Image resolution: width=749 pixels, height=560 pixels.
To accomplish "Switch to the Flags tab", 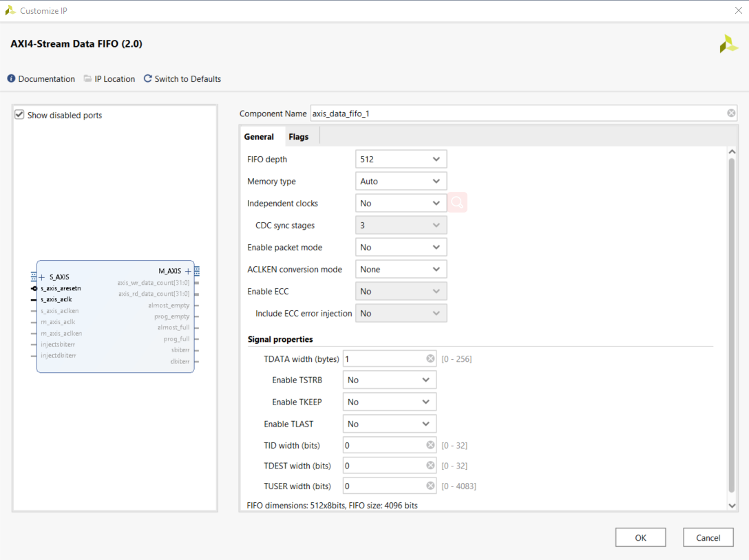I will click(x=299, y=136).
